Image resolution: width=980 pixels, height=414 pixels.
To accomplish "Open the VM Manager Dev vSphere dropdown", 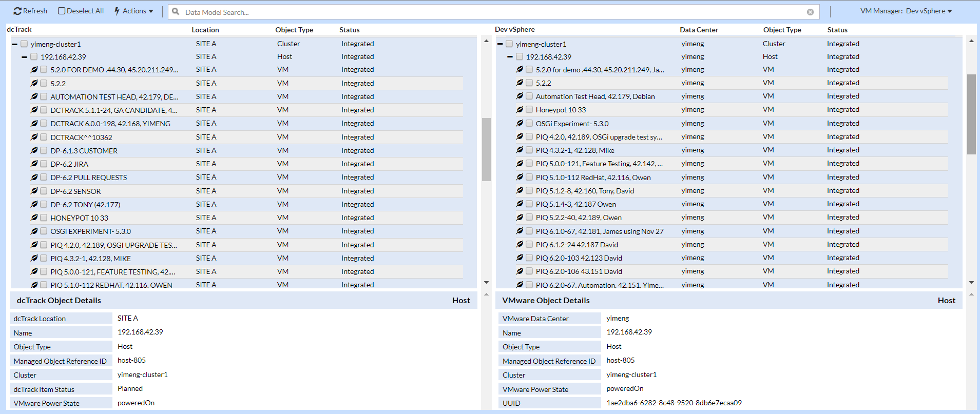I will (x=906, y=11).
